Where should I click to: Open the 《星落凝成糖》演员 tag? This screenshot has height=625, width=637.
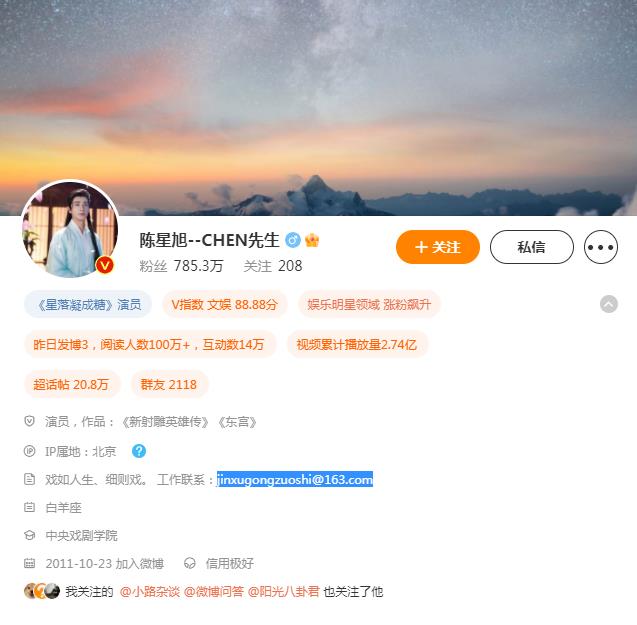(88, 304)
